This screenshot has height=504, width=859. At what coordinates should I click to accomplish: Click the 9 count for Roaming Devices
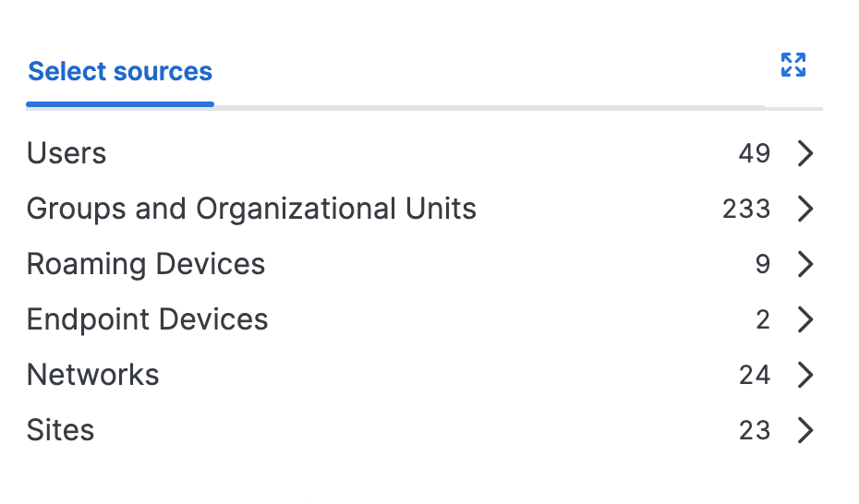(763, 264)
